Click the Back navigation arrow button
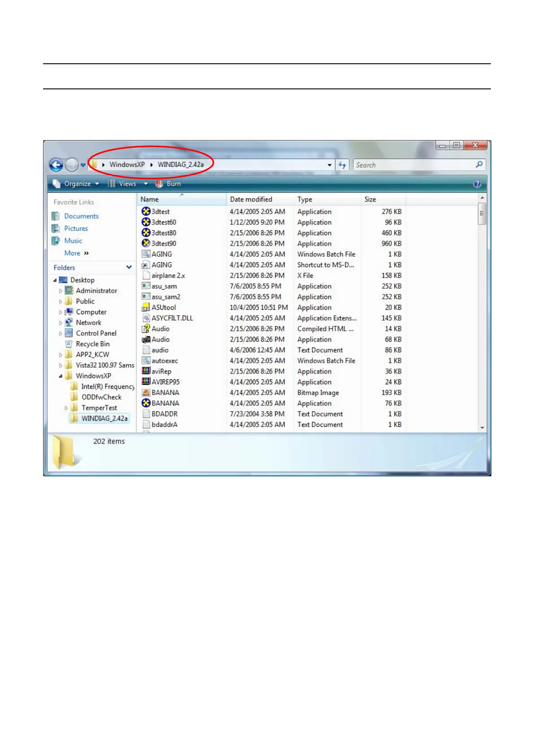 coord(56,165)
